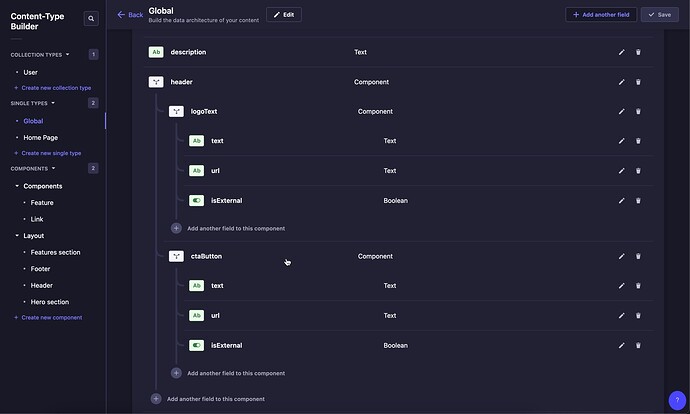The height and width of the screenshot is (414, 690).
Task: Delete the header field using trash icon
Action: pyautogui.click(x=639, y=82)
